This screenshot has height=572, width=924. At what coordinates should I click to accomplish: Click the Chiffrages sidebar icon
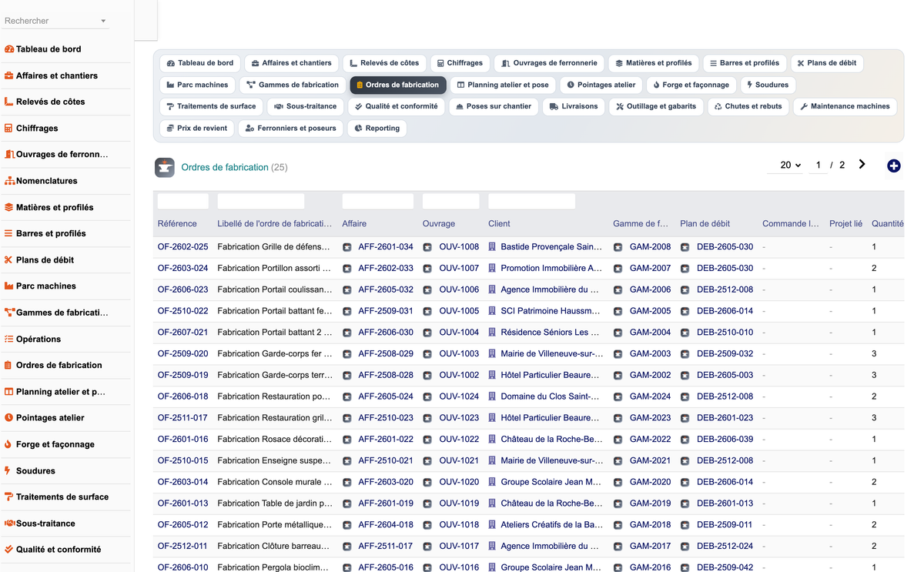pyautogui.click(x=9, y=129)
